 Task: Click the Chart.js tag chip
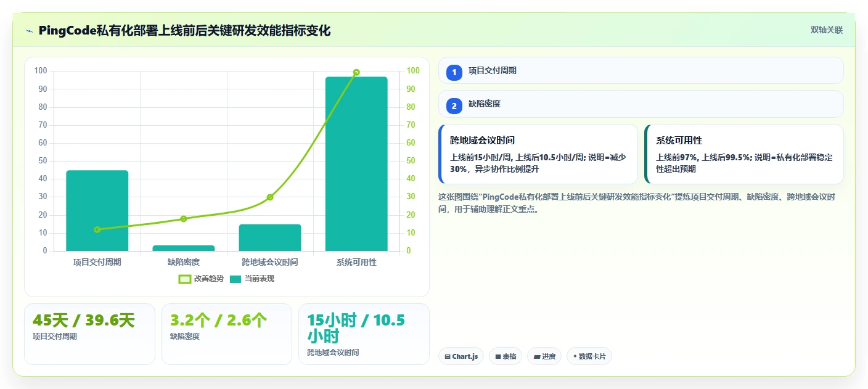[461, 356]
